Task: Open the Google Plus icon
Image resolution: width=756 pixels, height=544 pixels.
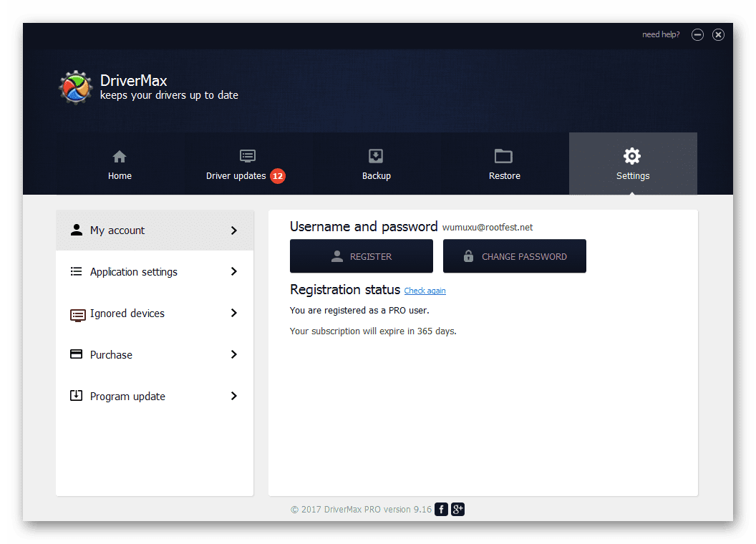Action: pos(457,509)
